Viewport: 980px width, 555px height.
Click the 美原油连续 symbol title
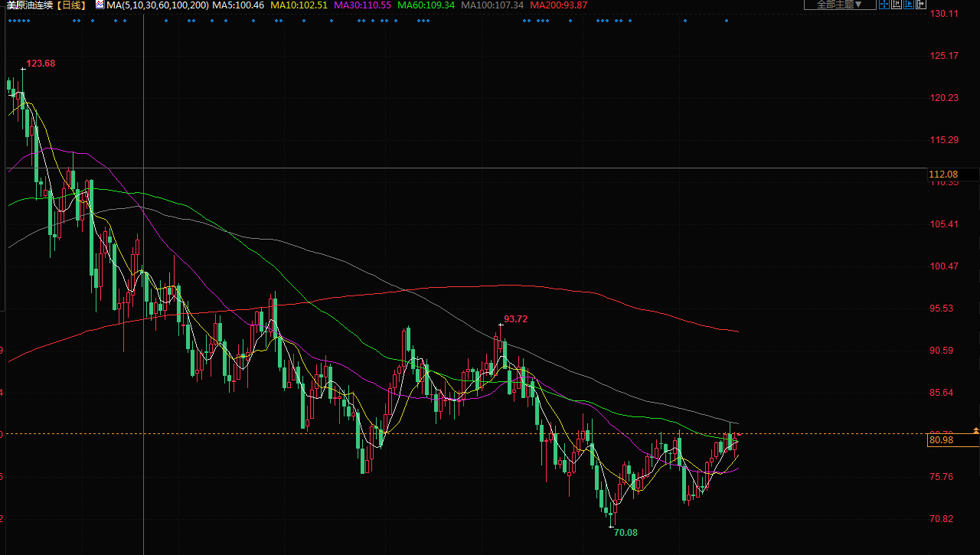pyautogui.click(x=31, y=5)
